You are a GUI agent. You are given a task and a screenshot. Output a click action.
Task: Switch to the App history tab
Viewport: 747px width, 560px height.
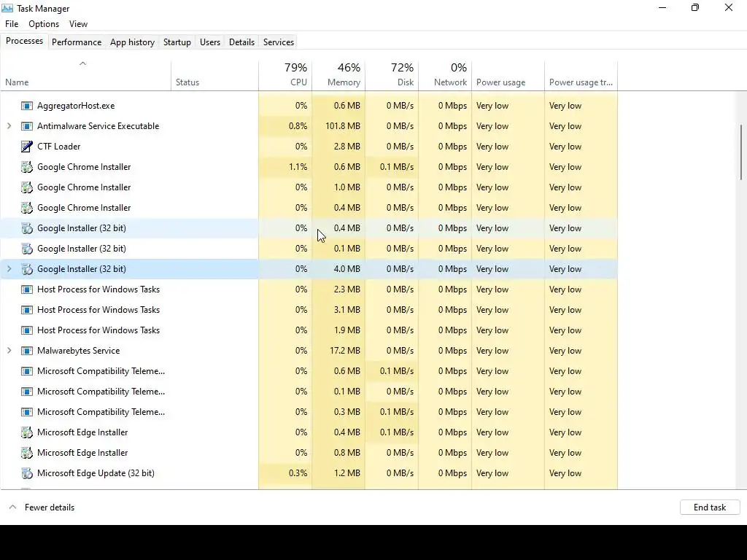(x=133, y=42)
